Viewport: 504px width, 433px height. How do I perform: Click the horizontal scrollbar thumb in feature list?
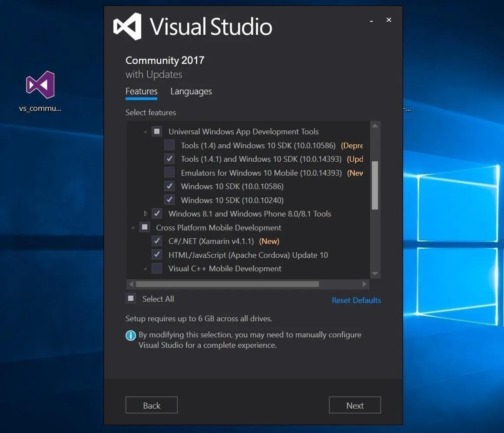(227, 284)
